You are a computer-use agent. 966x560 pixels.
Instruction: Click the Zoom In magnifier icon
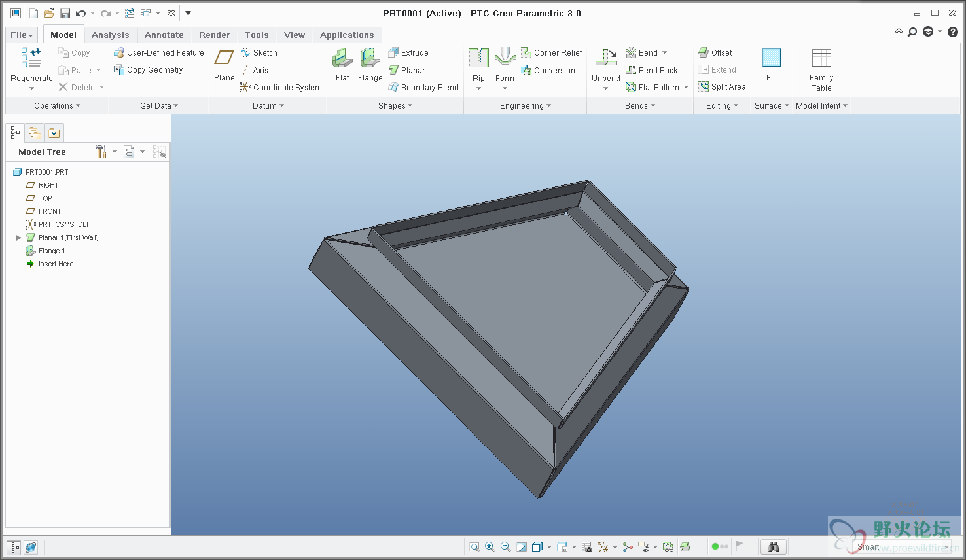pyautogui.click(x=490, y=547)
